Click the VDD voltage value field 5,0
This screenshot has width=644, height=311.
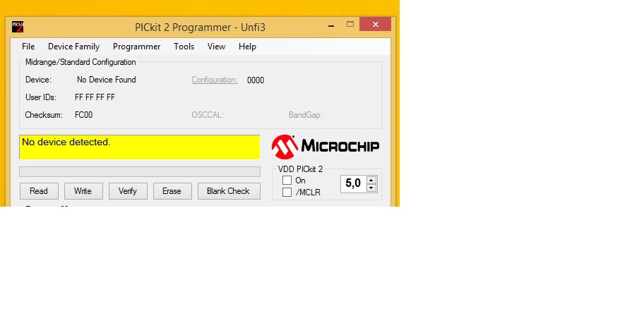point(354,184)
